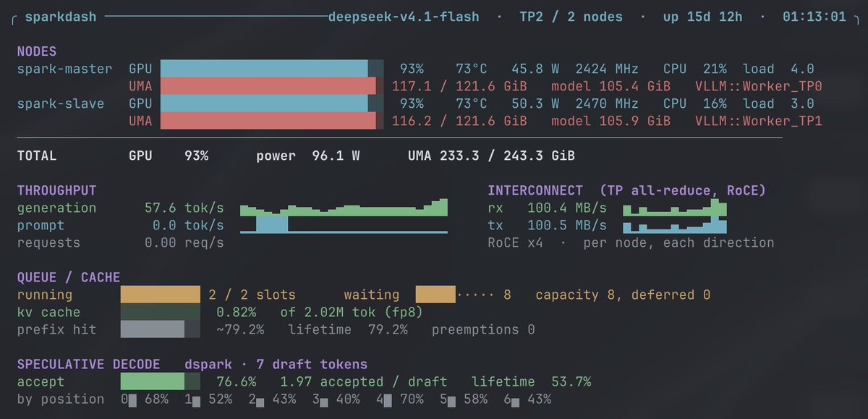Viewport: 868px width, 419px height.
Task: Click 'of 2.02M tok (fp8)' text
Action: (x=352, y=313)
